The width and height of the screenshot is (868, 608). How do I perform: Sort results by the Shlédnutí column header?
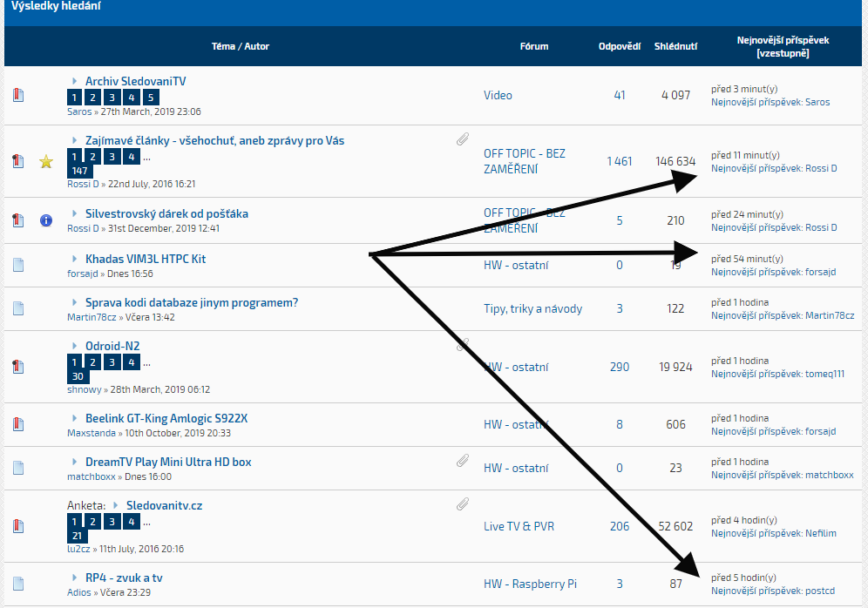(675, 46)
